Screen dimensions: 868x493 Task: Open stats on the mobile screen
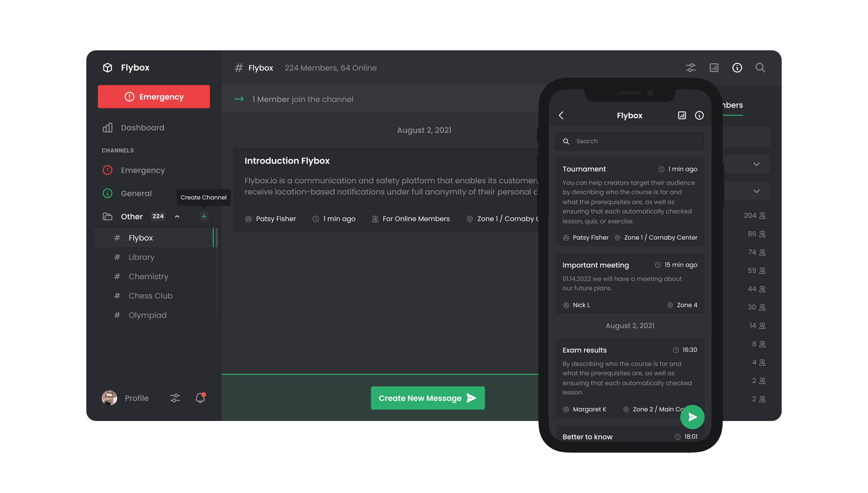click(681, 115)
